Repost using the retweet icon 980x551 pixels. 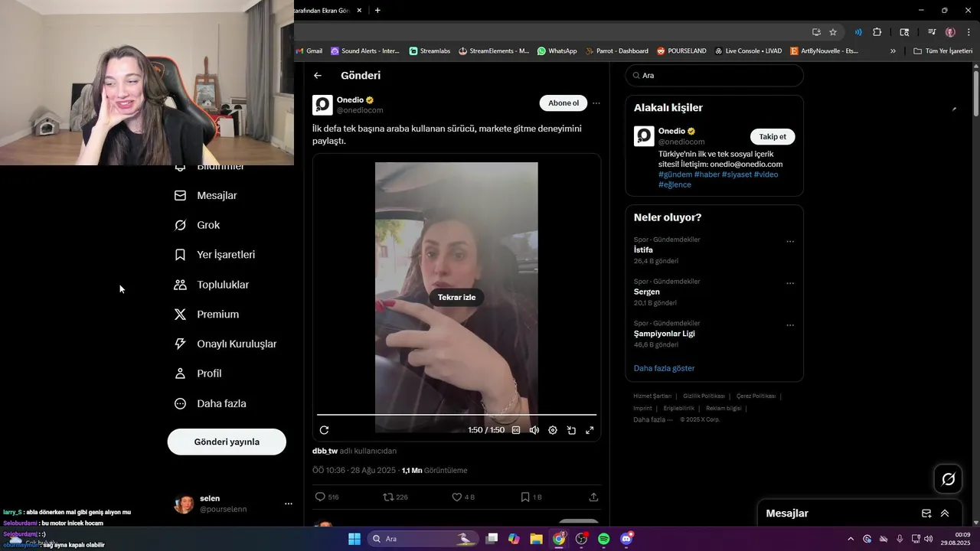tap(388, 497)
